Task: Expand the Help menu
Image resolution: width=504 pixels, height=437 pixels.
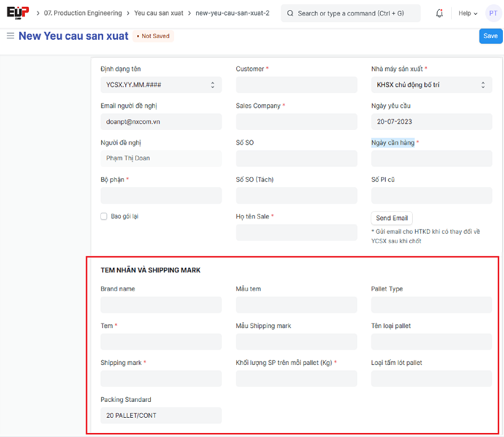Action: coord(468,13)
